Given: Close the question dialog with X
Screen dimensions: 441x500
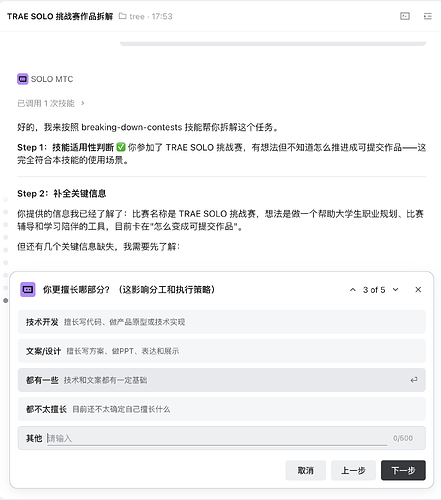Looking at the screenshot, I should point(418,290).
